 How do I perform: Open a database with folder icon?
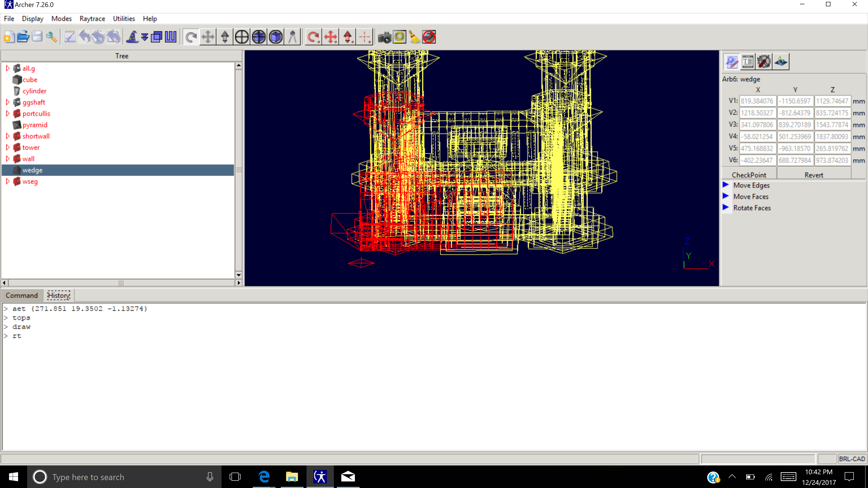tap(23, 37)
